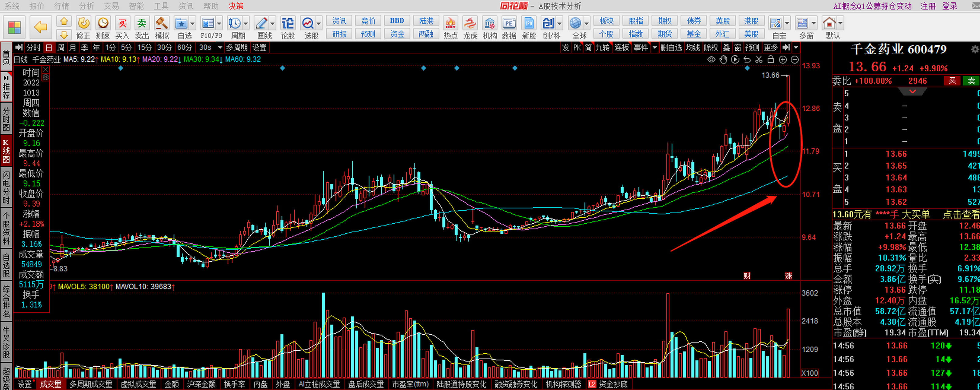Open the 数据 PE icon
Viewport: 980px width, 390px height.
[x=509, y=23]
